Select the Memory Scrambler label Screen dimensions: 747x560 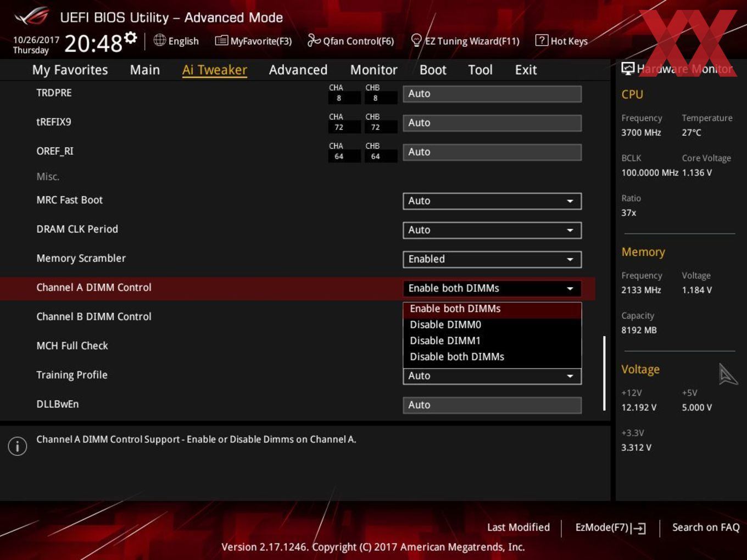[x=81, y=259]
